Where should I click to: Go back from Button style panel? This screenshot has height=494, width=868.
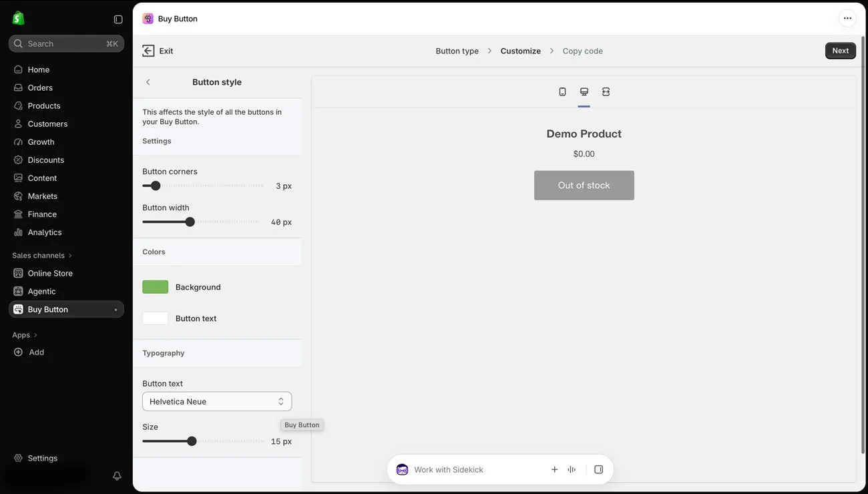148,82
